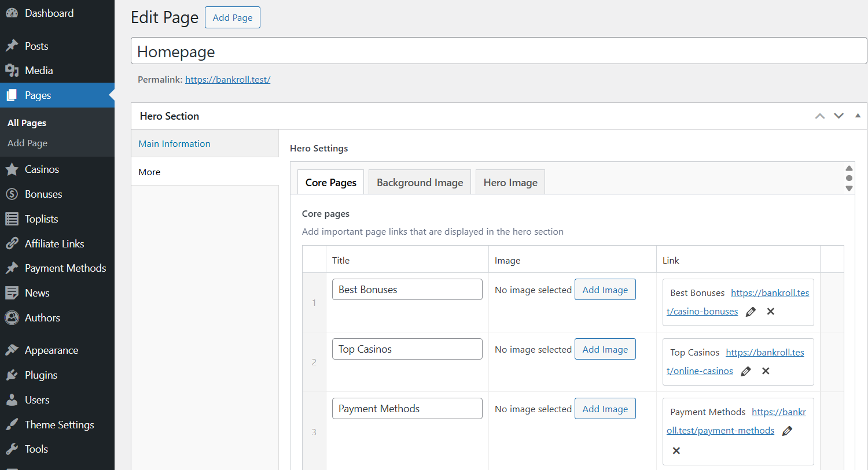Open the permalink https://bankroll.test/
This screenshot has height=470, width=868.
(227, 79)
